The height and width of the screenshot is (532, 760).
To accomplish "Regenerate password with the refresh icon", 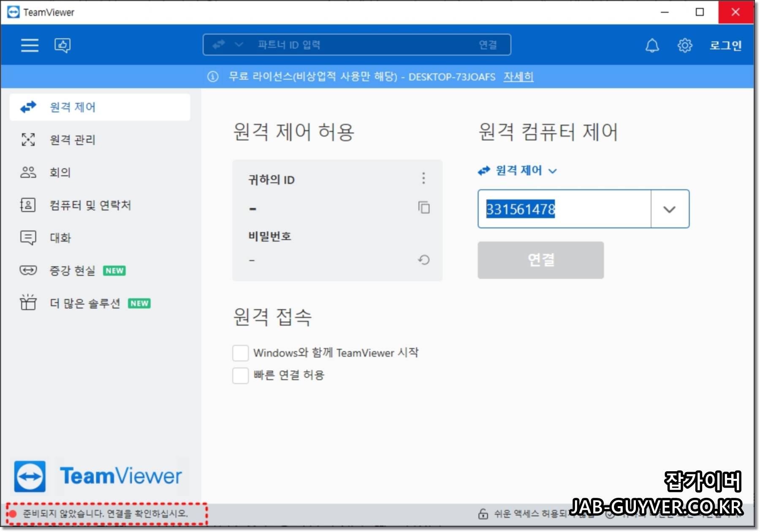I will coord(424,260).
